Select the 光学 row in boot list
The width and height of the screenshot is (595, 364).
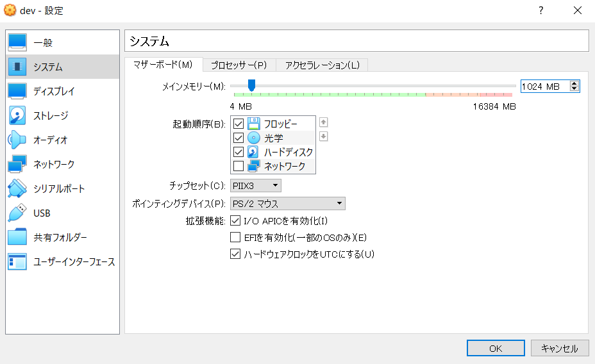(x=273, y=138)
